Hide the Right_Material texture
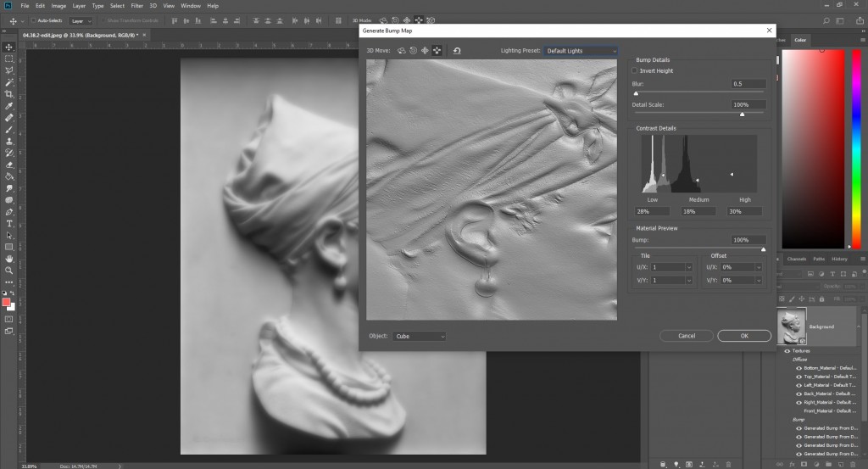 (x=798, y=402)
